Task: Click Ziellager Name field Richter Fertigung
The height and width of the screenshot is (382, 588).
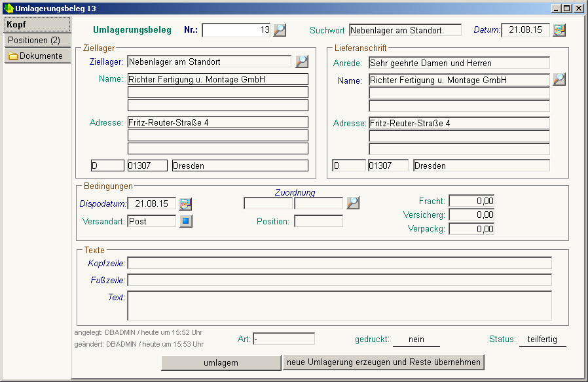Action: [218, 79]
